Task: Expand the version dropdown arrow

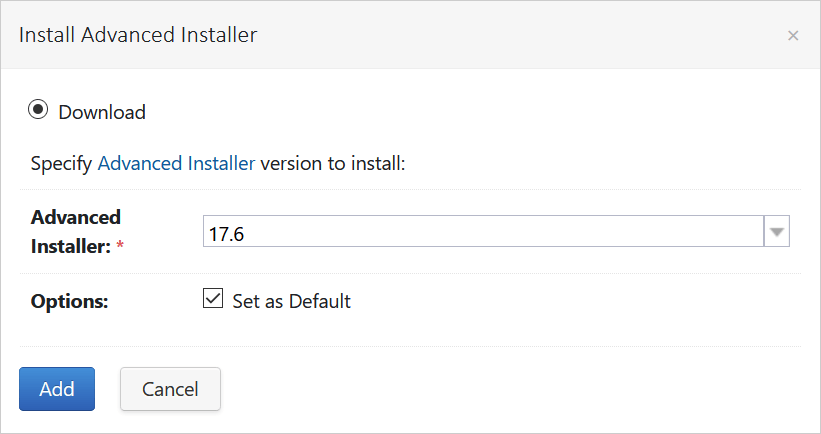Action: point(776,231)
